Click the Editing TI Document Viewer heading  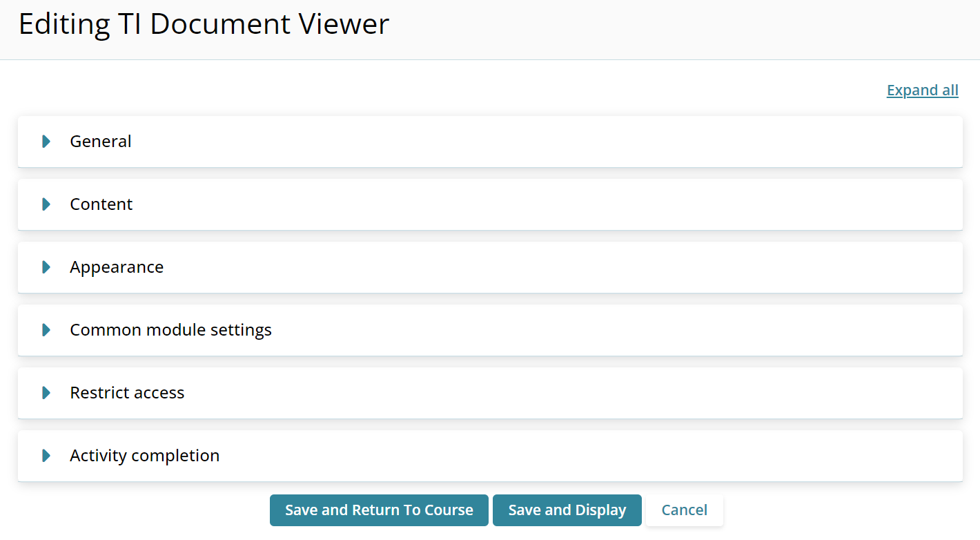(x=204, y=25)
